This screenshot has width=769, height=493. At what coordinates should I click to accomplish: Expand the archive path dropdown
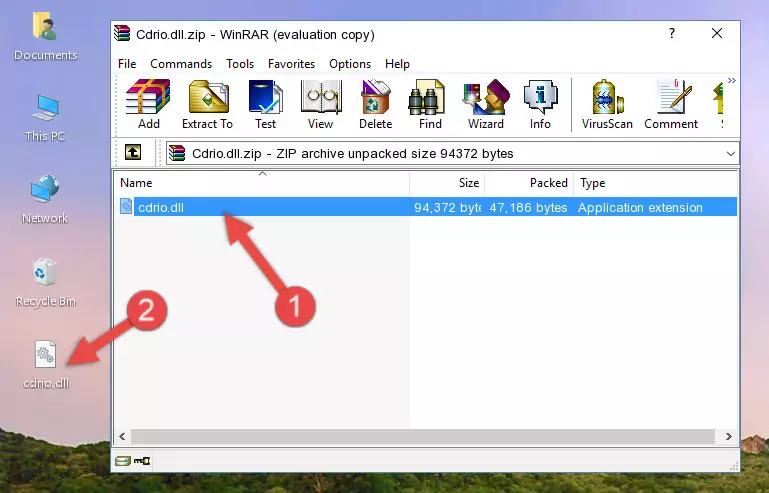pyautogui.click(x=730, y=154)
